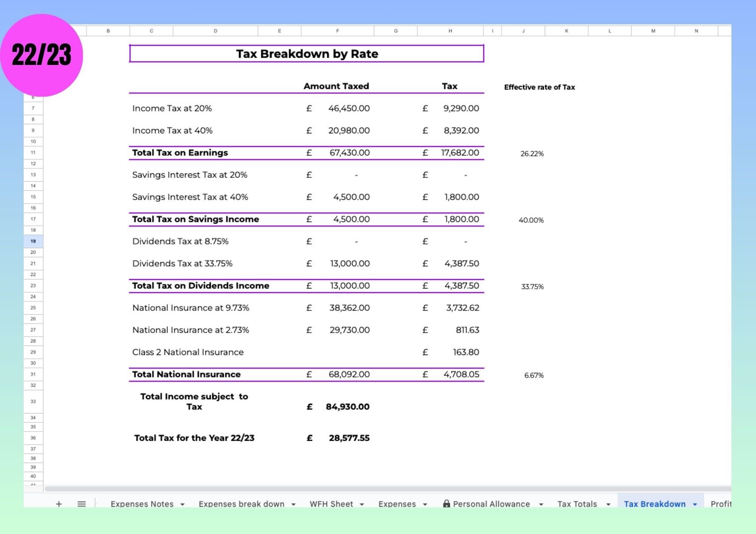Viewport: 756px width, 534px height.
Task: Select column F header
Action: [x=338, y=31]
